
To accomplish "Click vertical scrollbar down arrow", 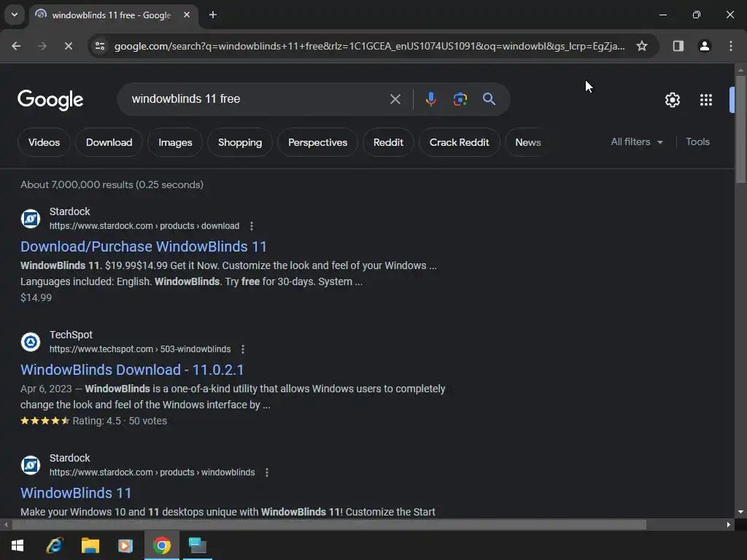I will (x=740, y=512).
